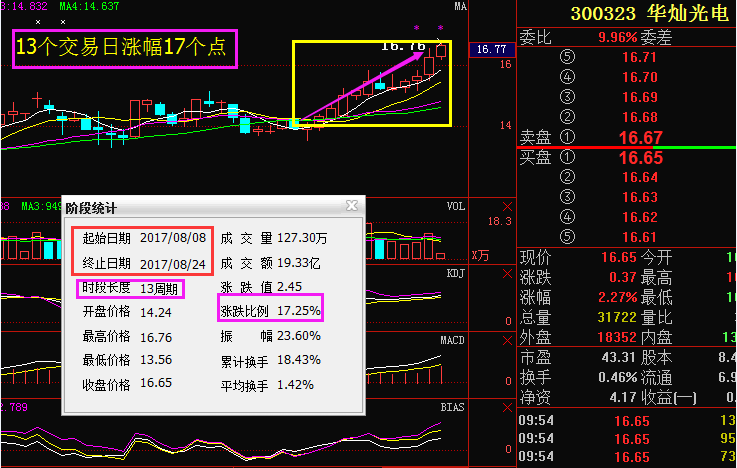Select the KDJ indicator panel label
This screenshot has width=737, height=468.
(x=455, y=271)
